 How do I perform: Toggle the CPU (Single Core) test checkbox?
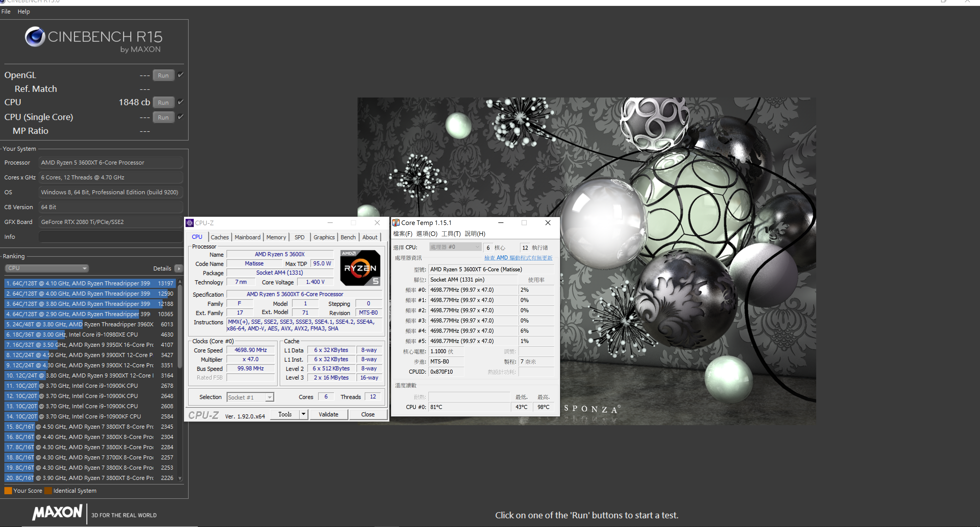tap(181, 116)
